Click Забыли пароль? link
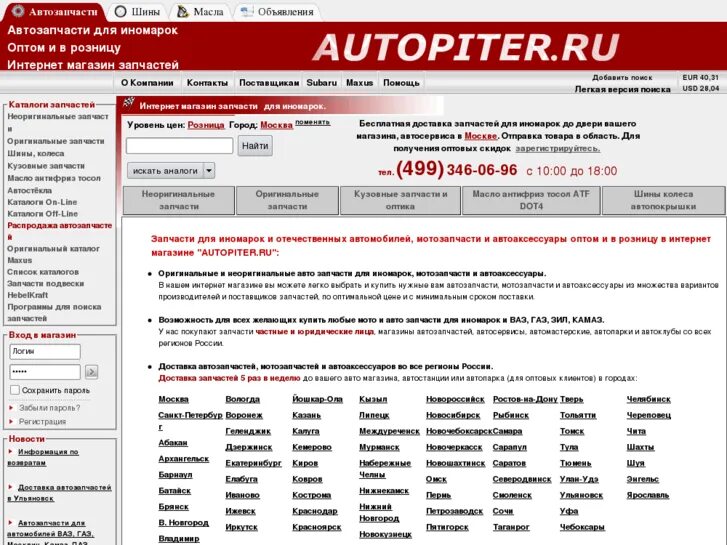The width and height of the screenshot is (727, 545). pos(49,408)
